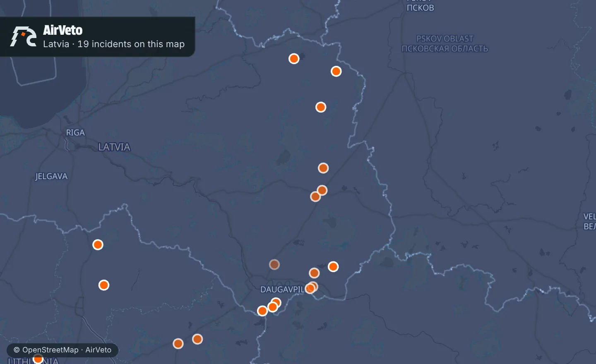
Task: Click the JELGAVA city label
Action: (x=51, y=176)
